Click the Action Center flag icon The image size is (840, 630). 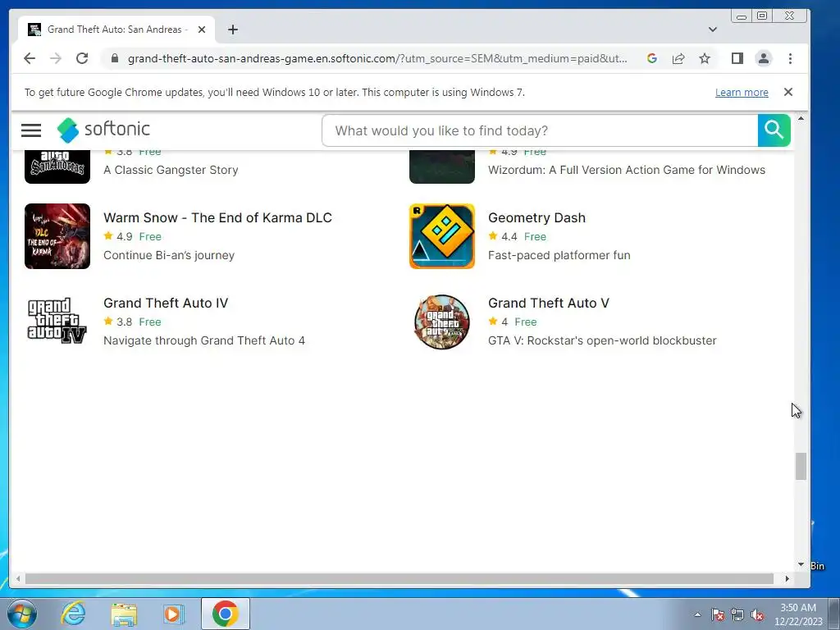click(717, 614)
